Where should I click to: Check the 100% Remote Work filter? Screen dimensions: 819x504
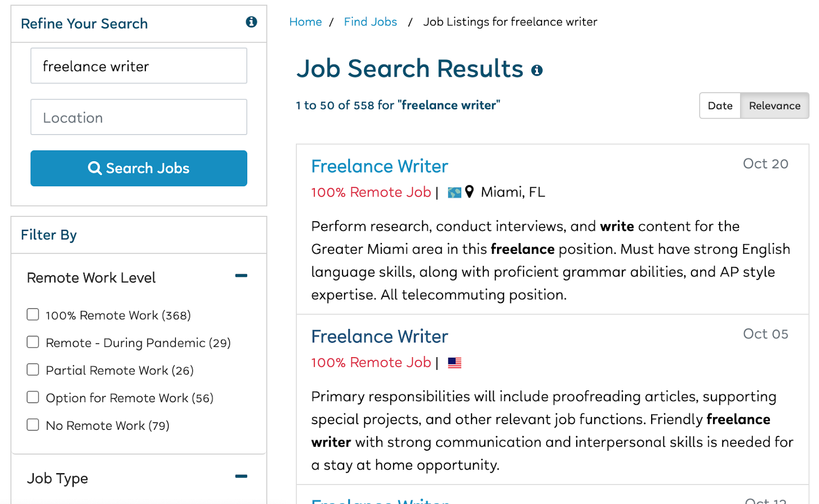(x=33, y=315)
